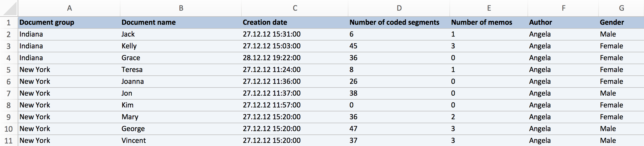
Task: Click "Indiana" in Jack's row
Action: click(x=31, y=34)
